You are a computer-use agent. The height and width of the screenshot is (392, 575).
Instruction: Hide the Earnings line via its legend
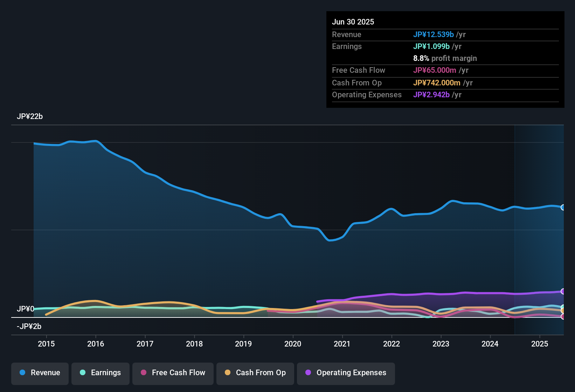100,373
